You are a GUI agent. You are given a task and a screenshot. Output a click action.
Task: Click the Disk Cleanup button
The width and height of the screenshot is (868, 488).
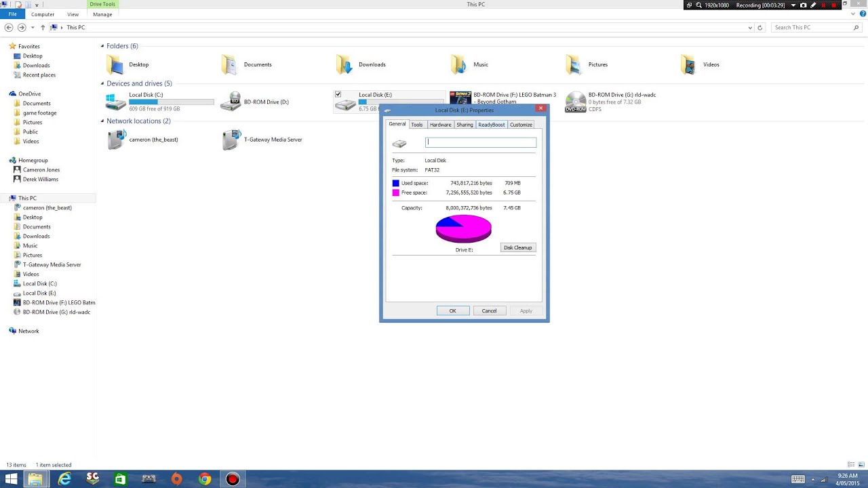pos(518,247)
